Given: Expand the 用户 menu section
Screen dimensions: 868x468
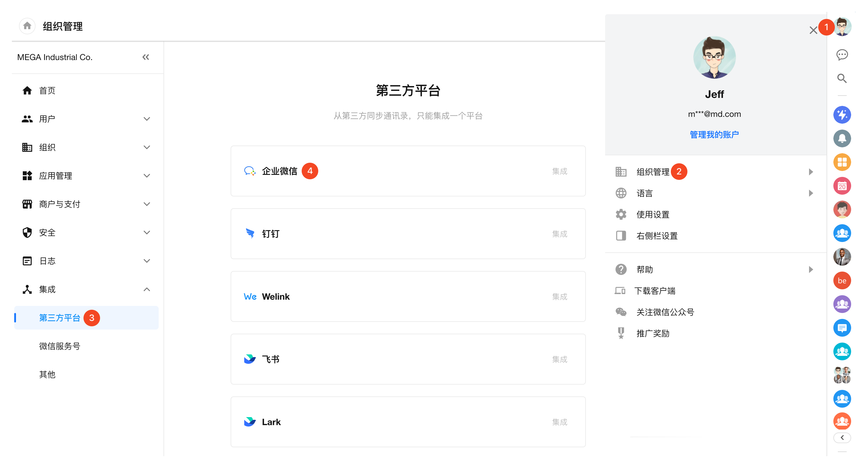Looking at the screenshot, I should click(x=147, y=119).
